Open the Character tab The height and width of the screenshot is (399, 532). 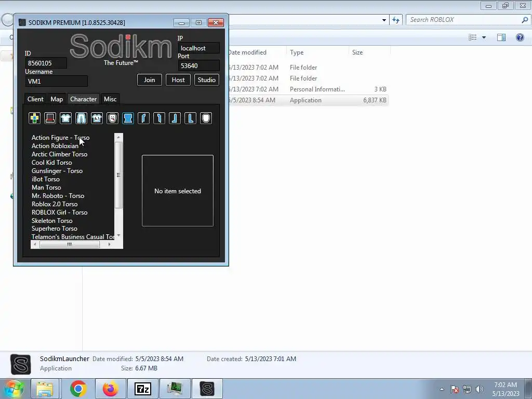click(x=84, y=99)
